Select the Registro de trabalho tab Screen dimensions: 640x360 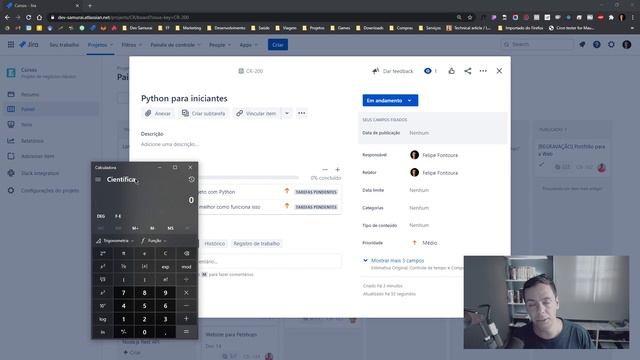pyautogui.click(x=256, y=244)
